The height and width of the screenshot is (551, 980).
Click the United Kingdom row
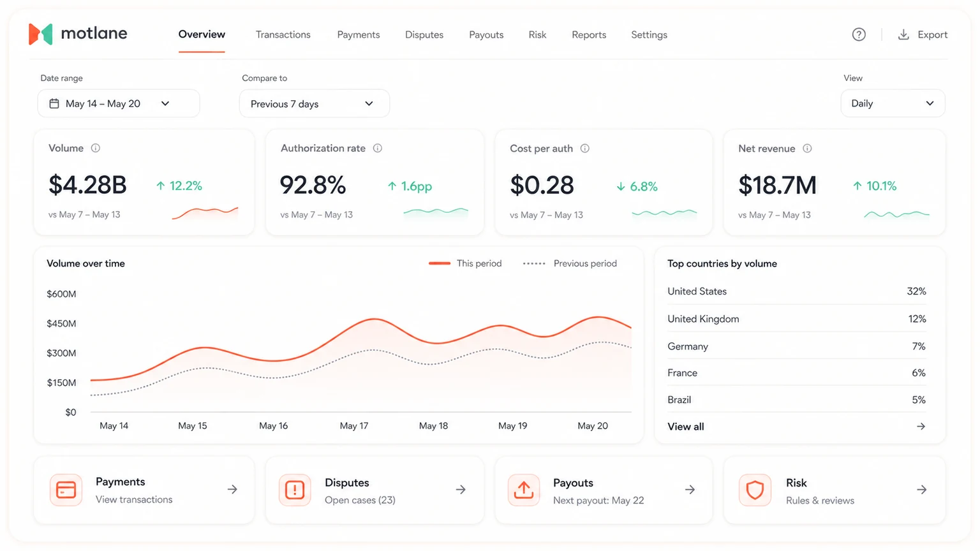[796, 318]
